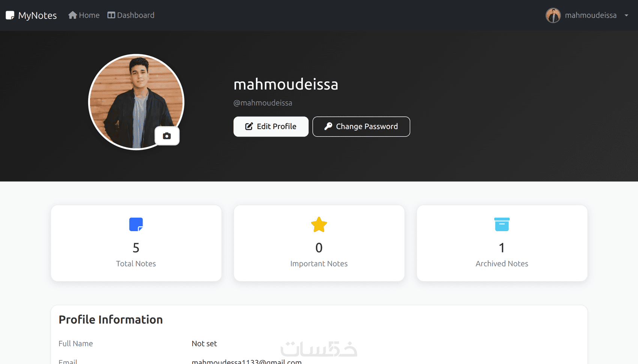The width and height of the screenshot is (638, 364).
Task: Click the camera icon on profile photo
Action: click(167, 136)
